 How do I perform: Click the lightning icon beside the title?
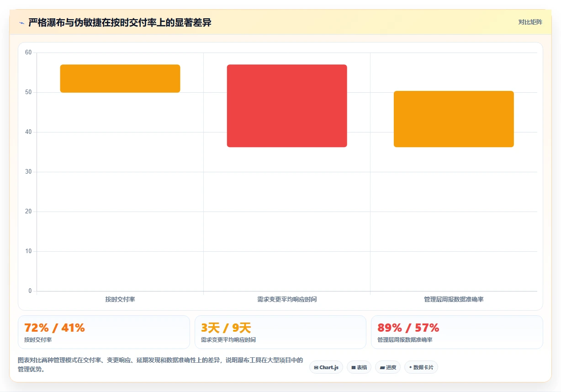pos(21,23)
